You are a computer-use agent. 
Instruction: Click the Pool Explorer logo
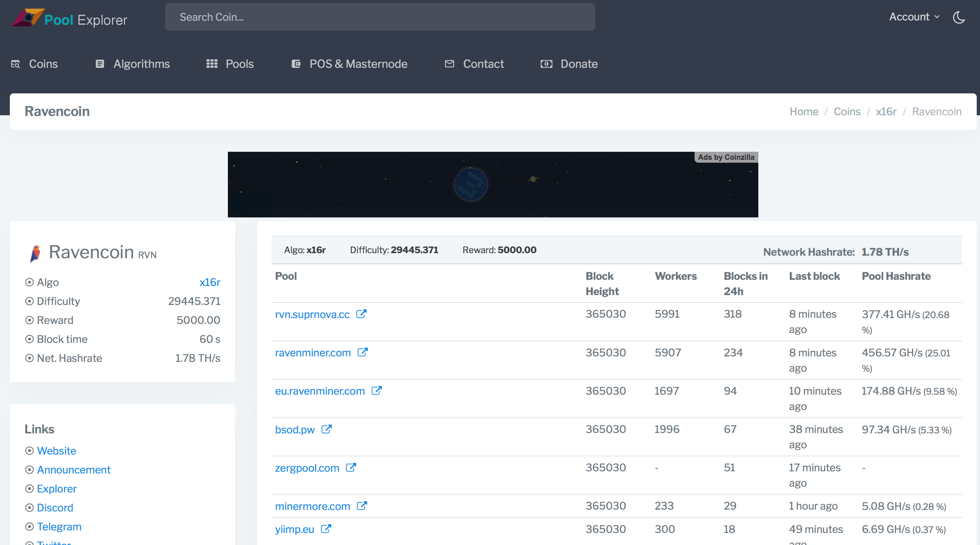coord(70,18)
